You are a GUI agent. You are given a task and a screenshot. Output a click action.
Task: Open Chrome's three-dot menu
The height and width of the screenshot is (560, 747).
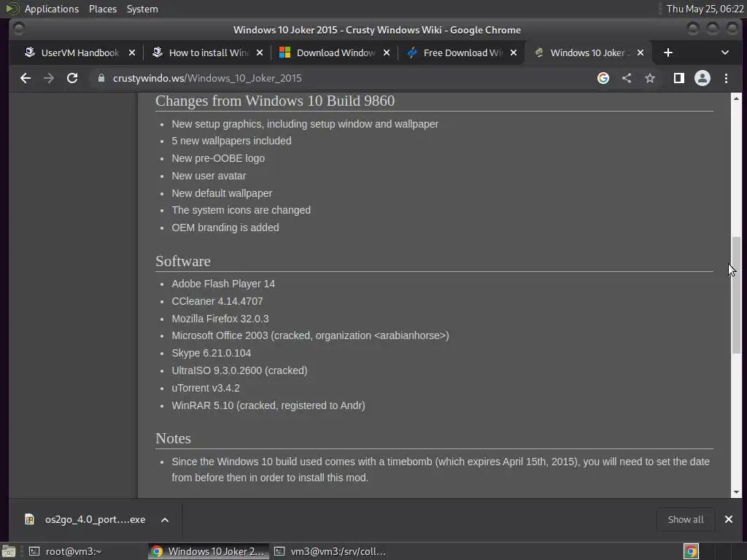[x=726, y=78]
